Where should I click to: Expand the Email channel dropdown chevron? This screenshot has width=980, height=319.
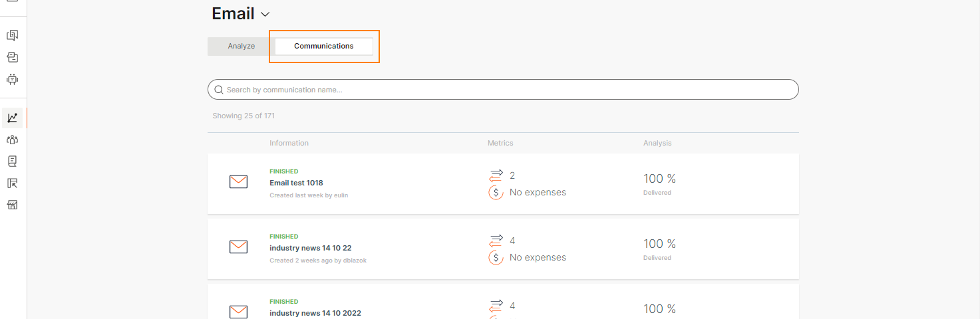pyautogui.click(x=265, y=14)
